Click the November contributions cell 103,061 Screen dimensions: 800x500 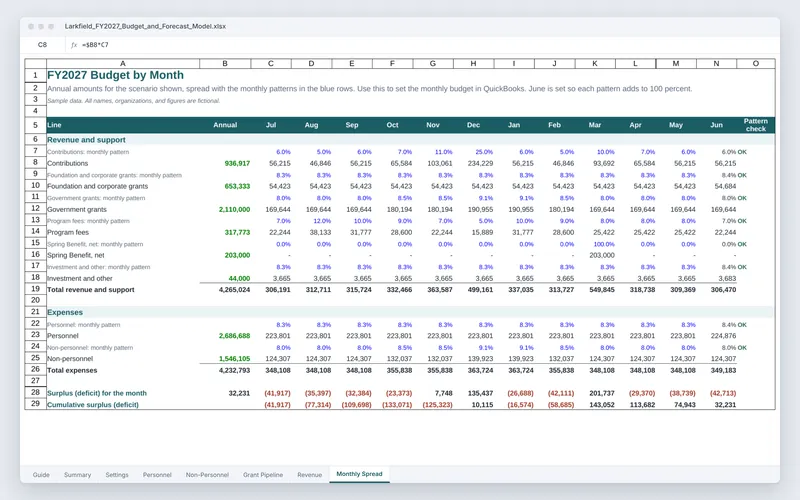[440, 163]
